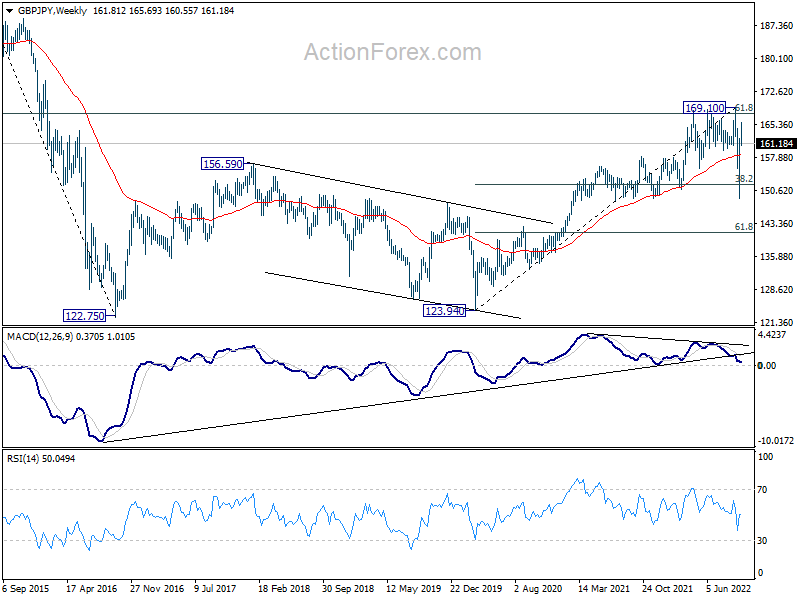
Task: Click the MACD zero level 0.00 label
Action: point(767,365)
